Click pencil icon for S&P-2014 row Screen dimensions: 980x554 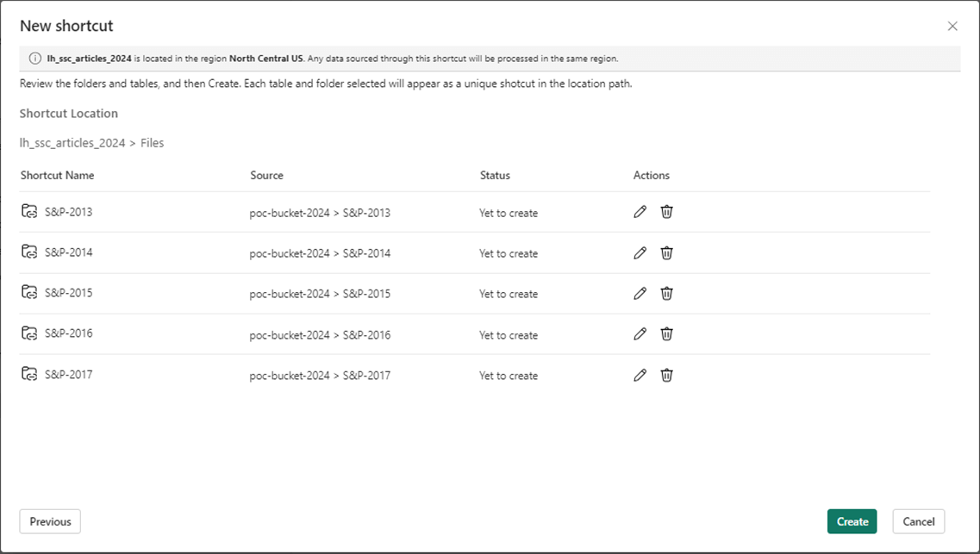pyautogui.click(x=640, y=252)
